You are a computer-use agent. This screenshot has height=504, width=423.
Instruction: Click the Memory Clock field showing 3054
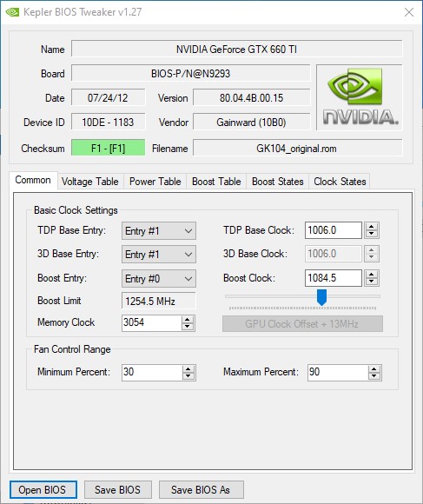pos(152,322)
